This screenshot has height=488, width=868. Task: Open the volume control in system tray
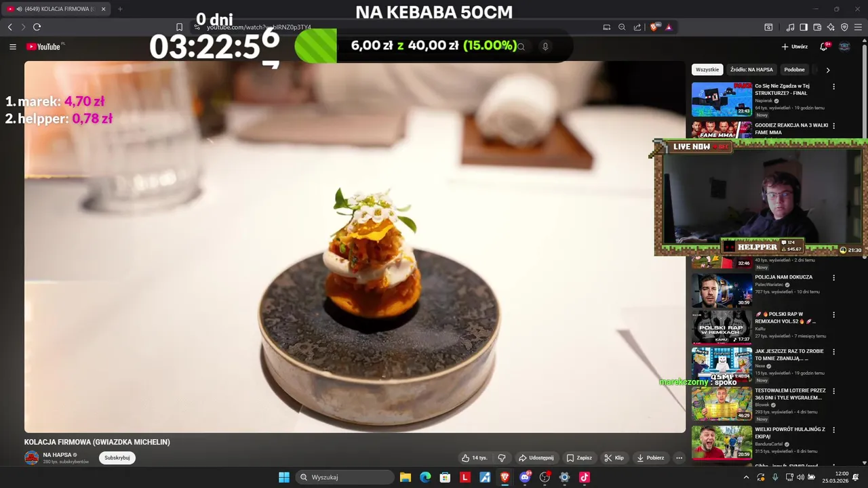(800, 478)
